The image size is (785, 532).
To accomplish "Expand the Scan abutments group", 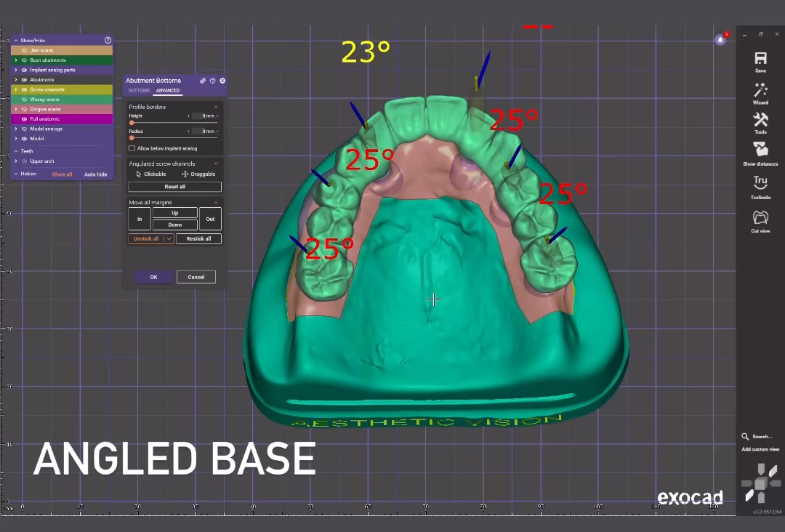I will coord(15,60).
